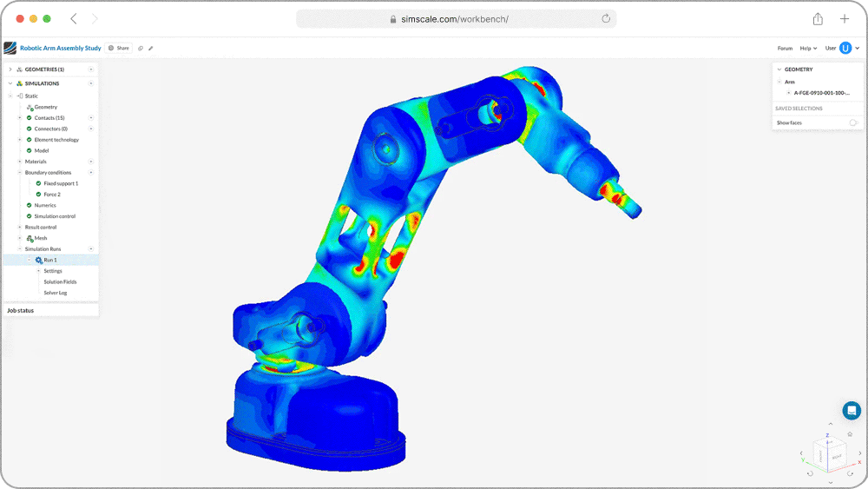Roll view clockwise icon near cube
This screenshot has height=489, width=868.
click(x=851, y=473)
